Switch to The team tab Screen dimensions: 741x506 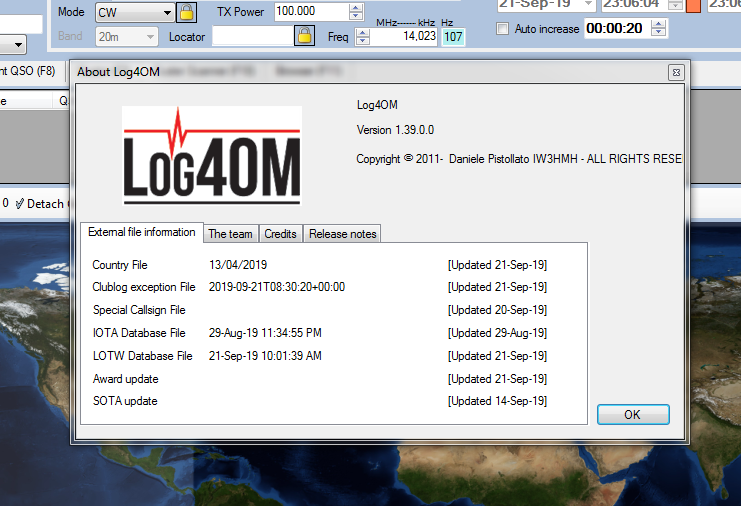[231, 234]
